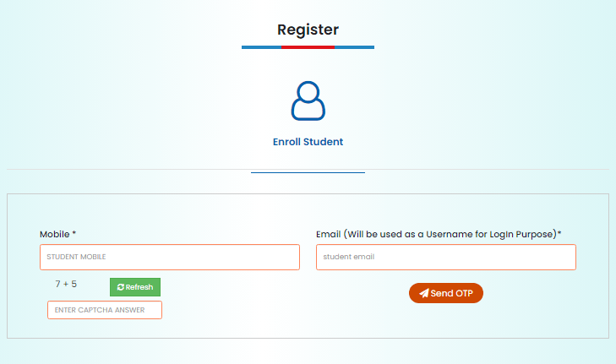Click the paper plane icon on Send OTP
Image resolution: width=616 pixels, height=364 pixels.
point(424,293)
